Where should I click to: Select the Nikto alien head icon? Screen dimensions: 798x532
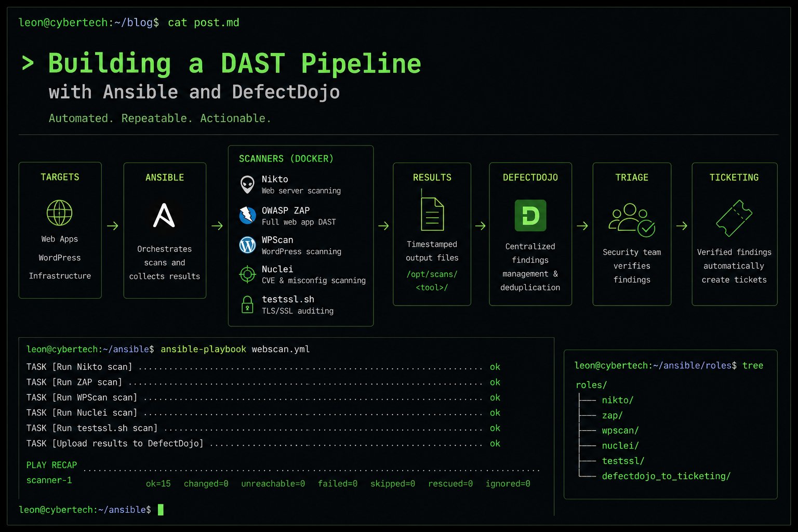(247, 184)
